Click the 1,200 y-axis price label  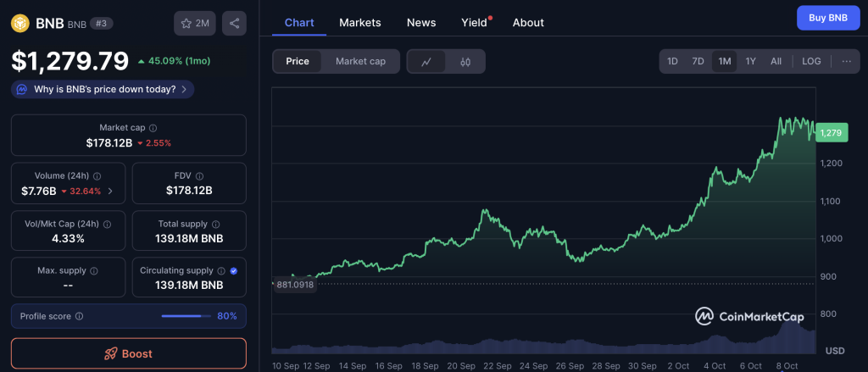[832, 164]
